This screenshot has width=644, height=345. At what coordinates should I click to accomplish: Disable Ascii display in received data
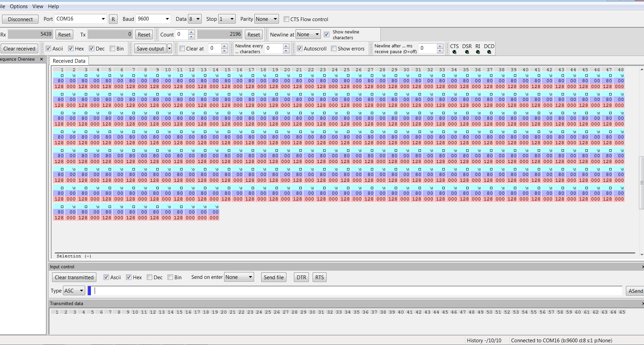[x=48, y=49]
